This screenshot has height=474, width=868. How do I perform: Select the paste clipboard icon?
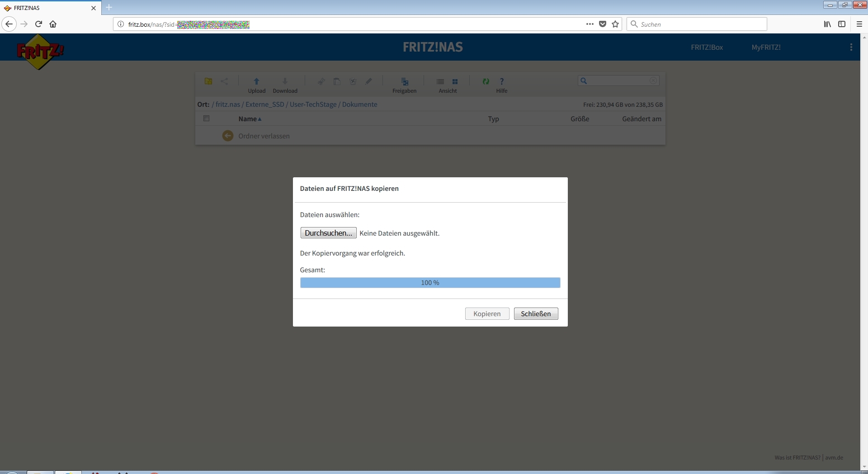337,81
